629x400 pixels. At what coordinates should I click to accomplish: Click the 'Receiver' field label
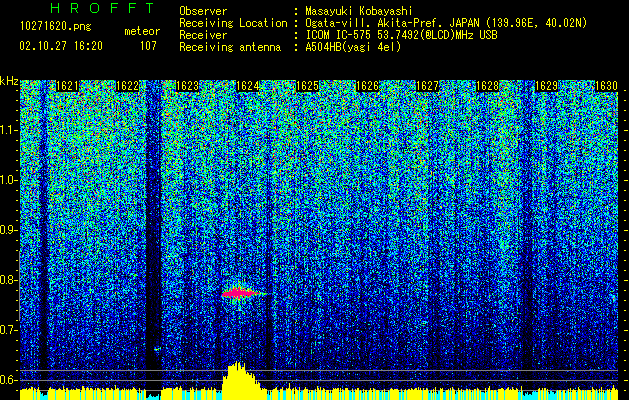(203, 35)
